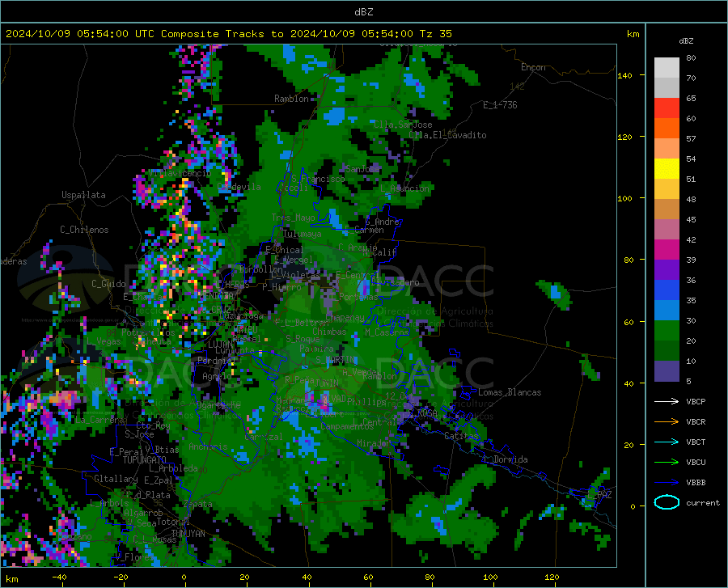Click the L_Dormida map label
Image resolution: width=728 pixels, height=588 pixels.
tap(505, 459)
